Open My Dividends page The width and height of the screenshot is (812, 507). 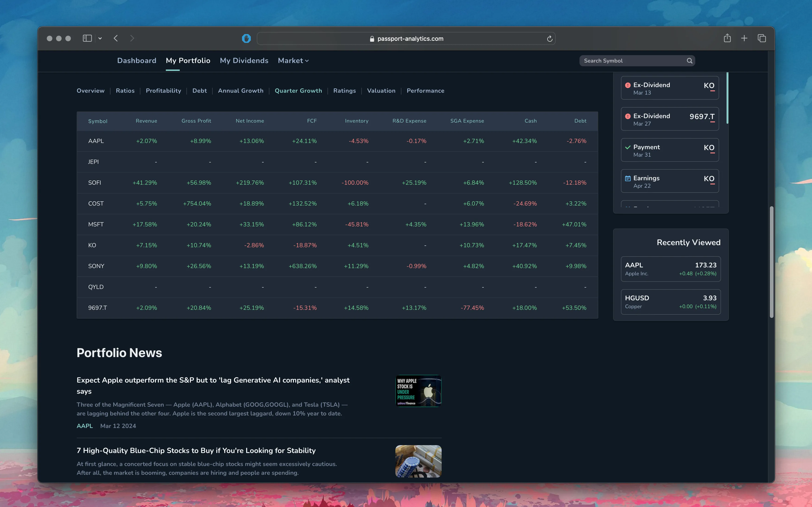click(244, 61)
